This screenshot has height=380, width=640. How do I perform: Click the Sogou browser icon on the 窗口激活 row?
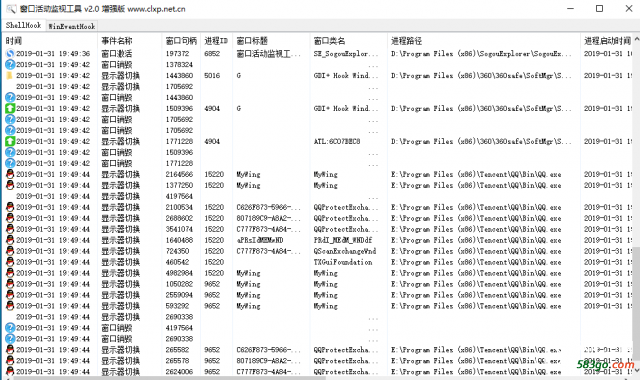(10, 53)
